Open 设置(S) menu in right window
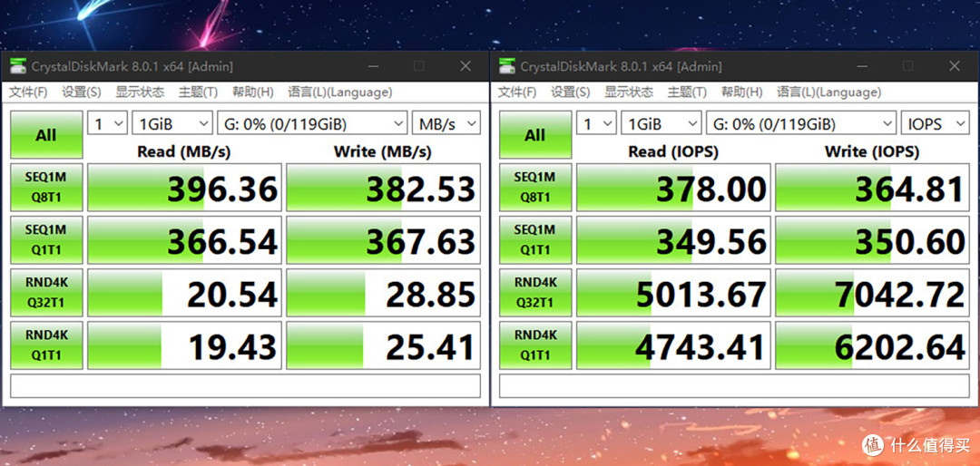This screenshot has height=466, width=980. coord(570,92)
